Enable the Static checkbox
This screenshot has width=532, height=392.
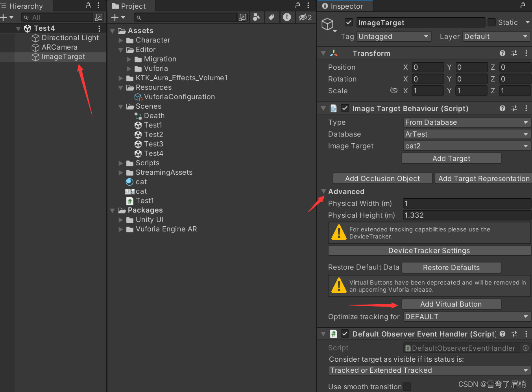(x=491, y=22)
